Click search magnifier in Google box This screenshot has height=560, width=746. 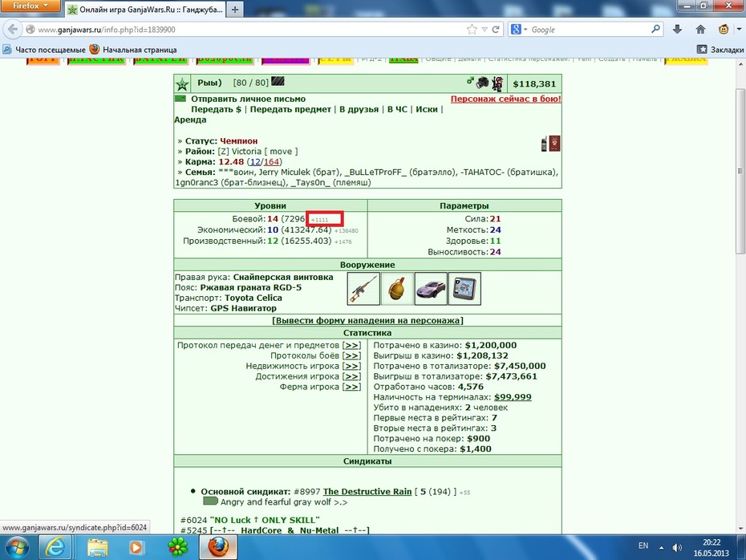click(x=655, y=29)
